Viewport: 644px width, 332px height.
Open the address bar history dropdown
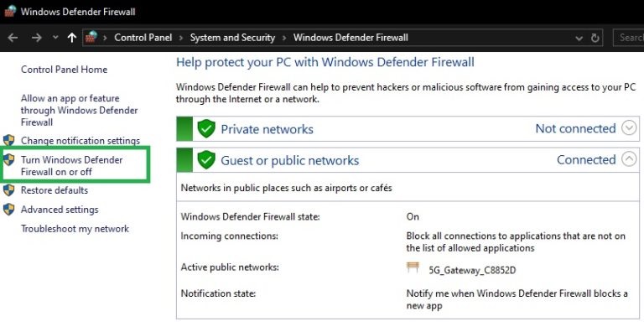[579, 39]
